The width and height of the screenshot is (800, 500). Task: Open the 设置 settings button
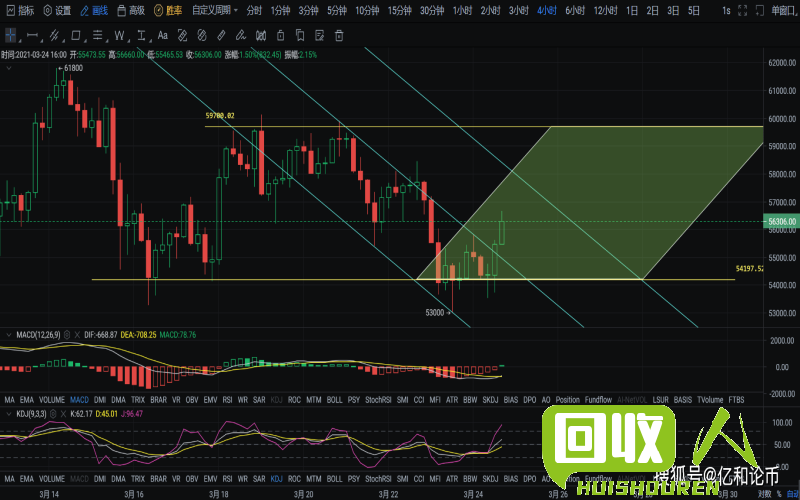pos(57,10)
